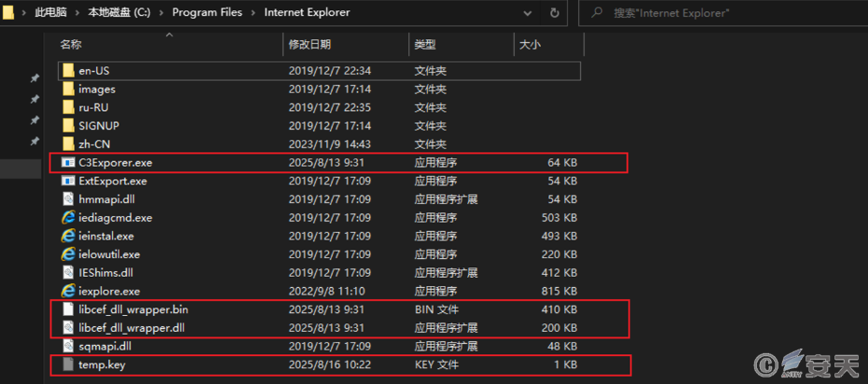Click date 2025/8/16 10:22

(x=330, y=364)
